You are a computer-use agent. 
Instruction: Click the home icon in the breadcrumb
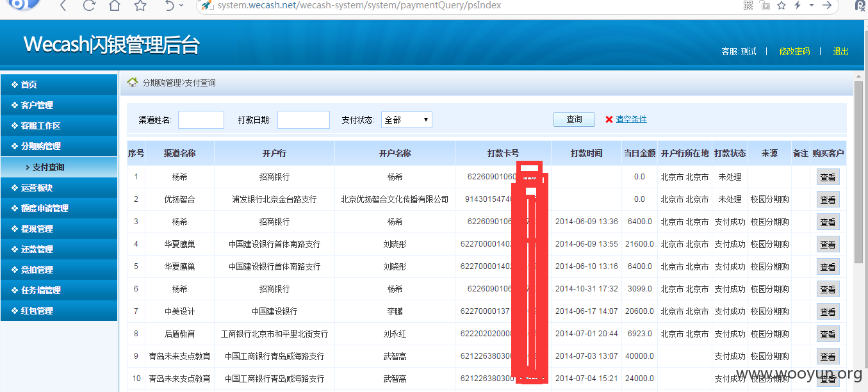[x=133, y=82]
